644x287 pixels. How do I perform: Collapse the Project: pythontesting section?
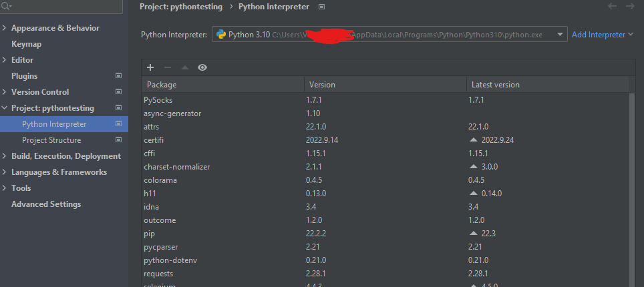point(5,108)
